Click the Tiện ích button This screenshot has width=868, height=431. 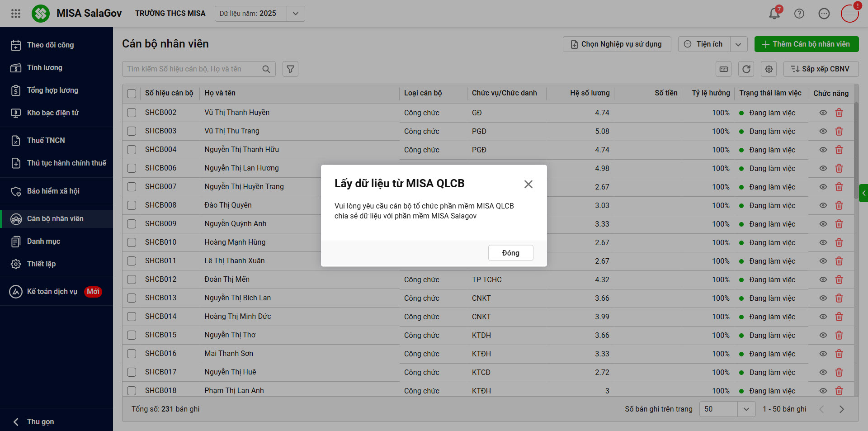704,44
